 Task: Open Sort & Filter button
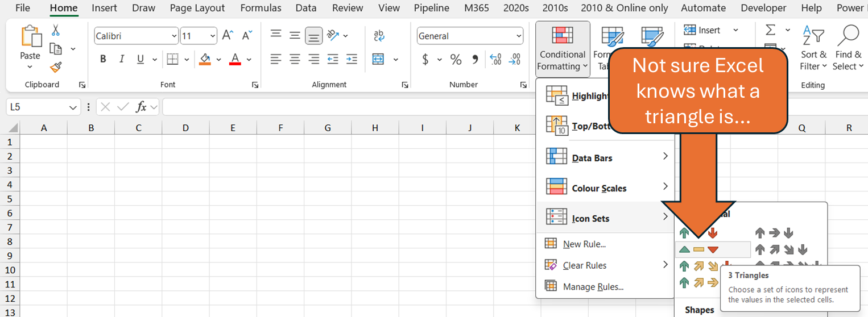pos(813,49)
